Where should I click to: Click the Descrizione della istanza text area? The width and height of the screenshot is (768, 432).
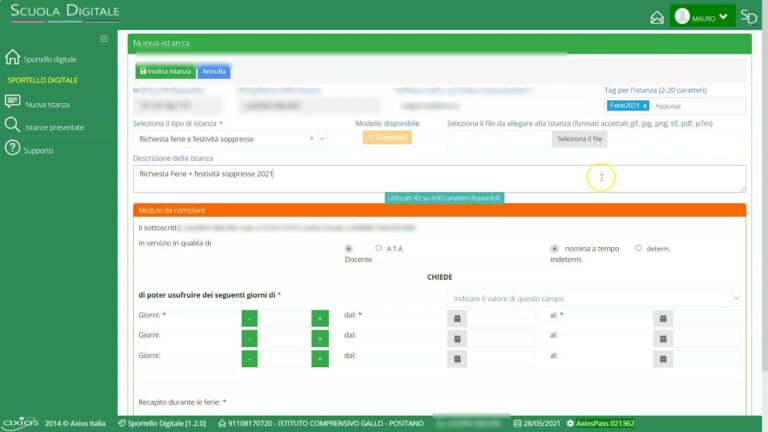439,179
